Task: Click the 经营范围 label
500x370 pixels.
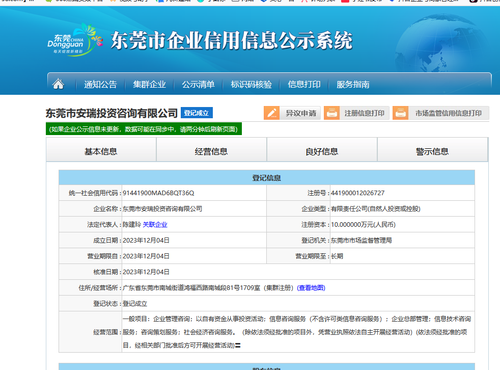Action: 107,332
